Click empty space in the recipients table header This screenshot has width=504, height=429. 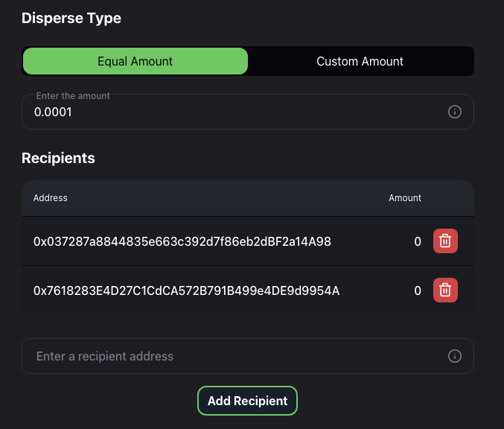223,198
